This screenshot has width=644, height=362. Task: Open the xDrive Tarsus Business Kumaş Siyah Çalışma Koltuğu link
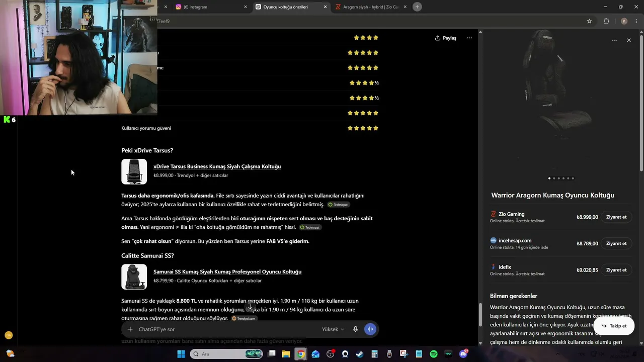[x=217, y=166]
